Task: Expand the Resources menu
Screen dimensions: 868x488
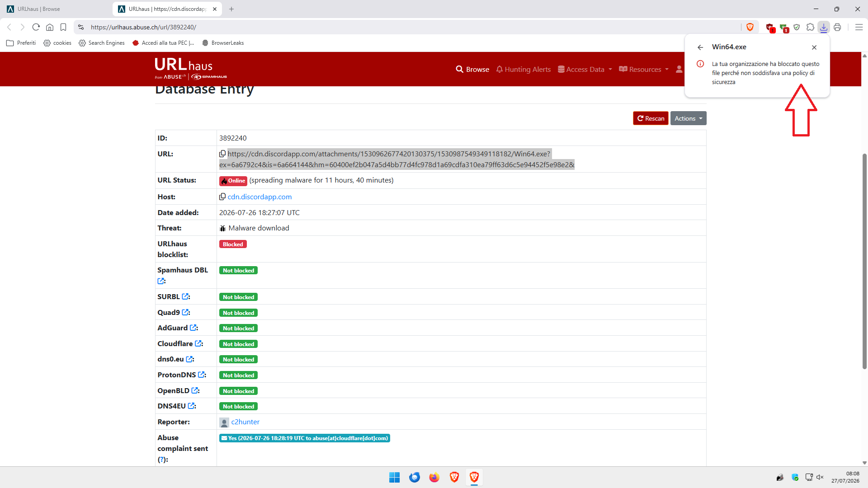Action: click(643, 69)
